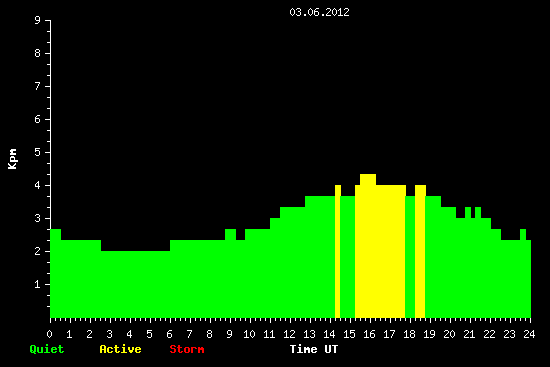Click the yellow Active legend label
The image size is (550, 367).
click(x=120, y=349)
